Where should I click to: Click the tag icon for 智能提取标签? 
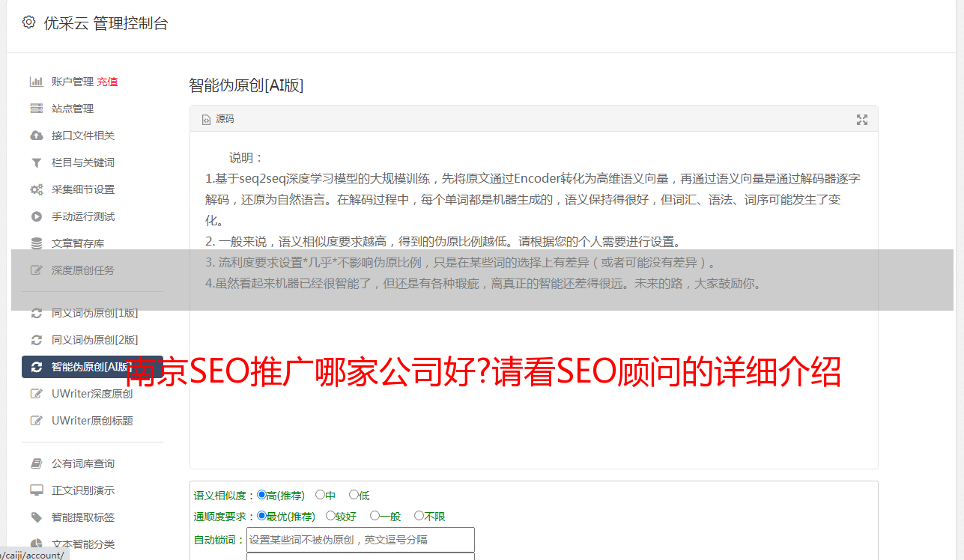pos(36,517)
